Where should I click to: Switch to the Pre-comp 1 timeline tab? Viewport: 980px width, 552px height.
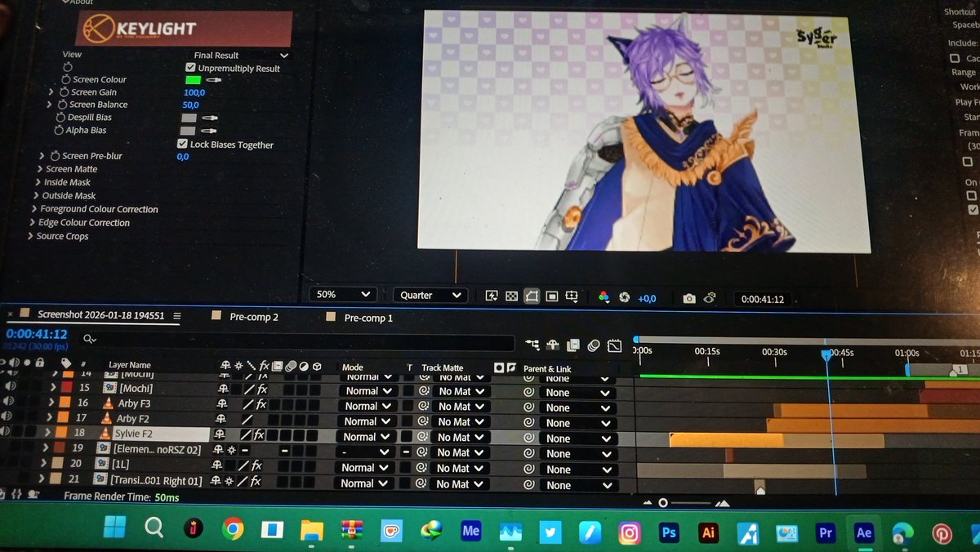(368, 318)
